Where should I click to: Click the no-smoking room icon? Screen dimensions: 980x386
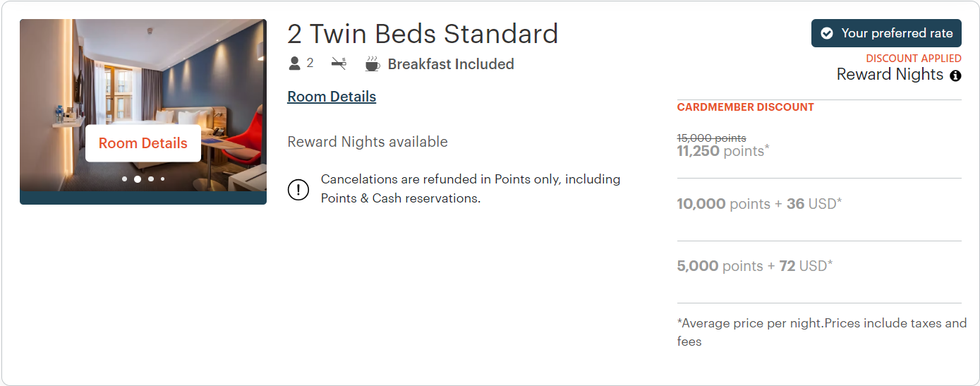(339, 64)
